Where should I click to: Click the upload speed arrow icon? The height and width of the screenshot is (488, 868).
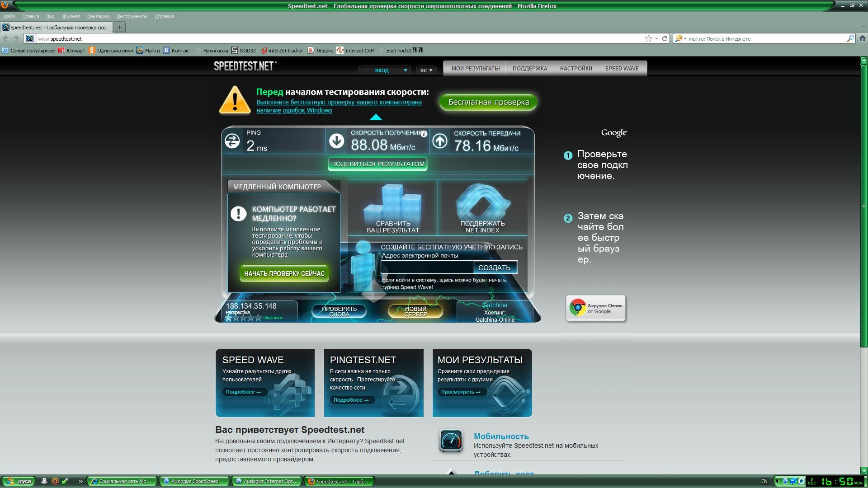[440, 141]
